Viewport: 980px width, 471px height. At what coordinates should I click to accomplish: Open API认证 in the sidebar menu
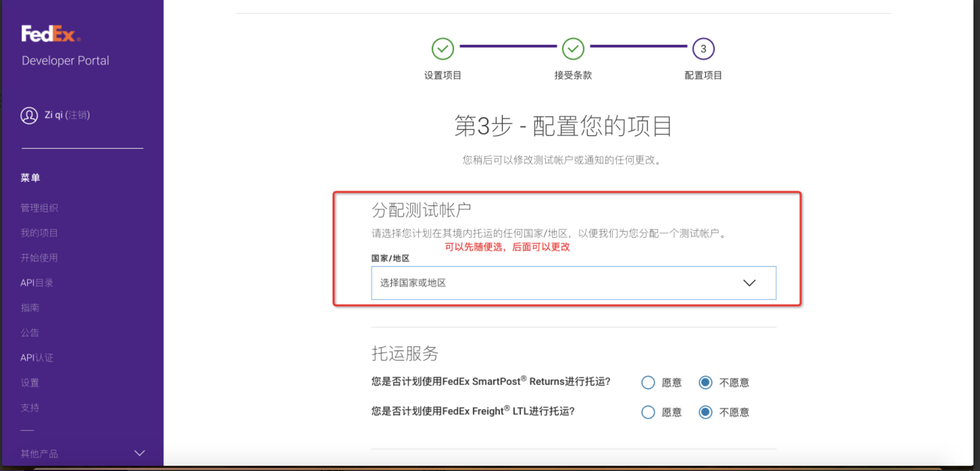click(x=37, y=358)
